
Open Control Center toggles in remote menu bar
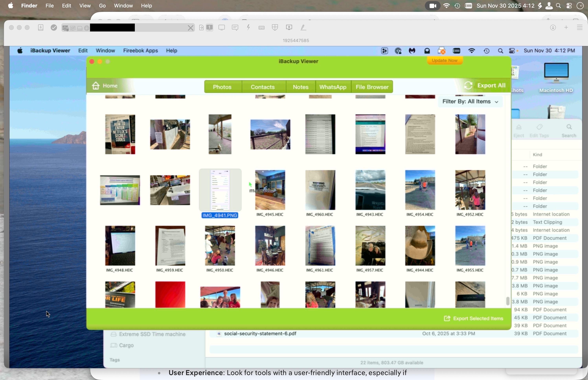coord(512,51)
